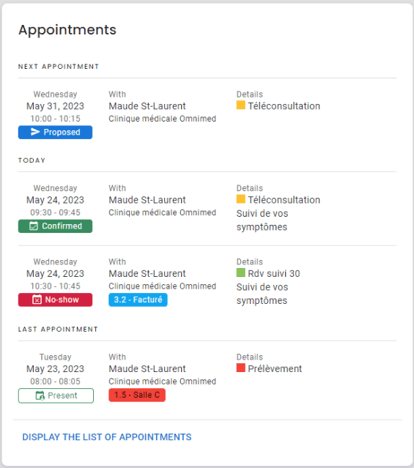The width and height of the screenshot is (414, 468).
Task: Click yellow swatch beside May 31 Téléconsultation
Action: coord(241,105)
